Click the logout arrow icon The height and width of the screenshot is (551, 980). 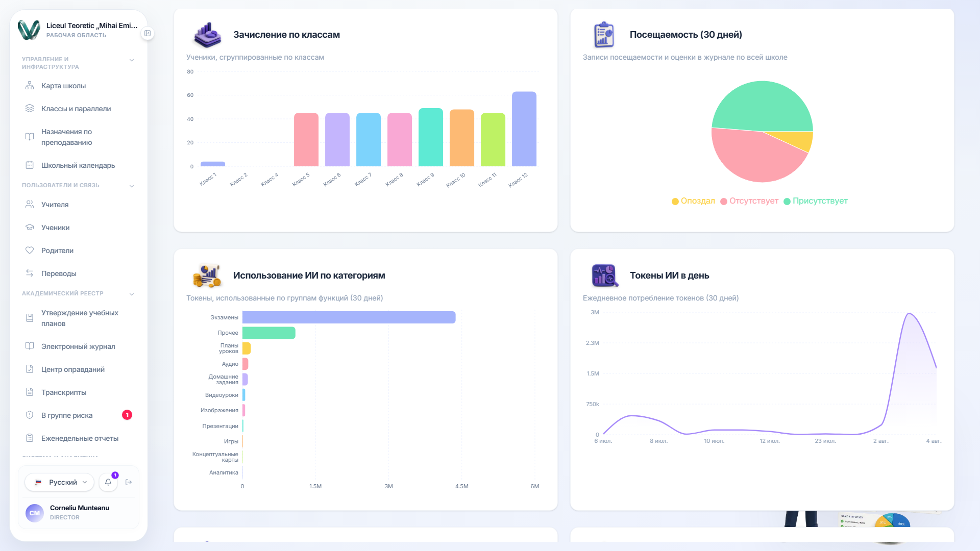click(x=129, y=482)
